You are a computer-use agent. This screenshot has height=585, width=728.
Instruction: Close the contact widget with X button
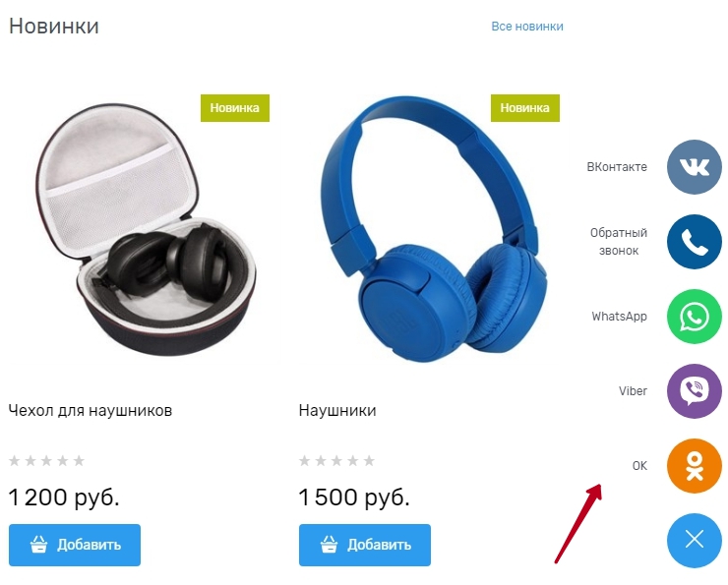coord(695,540)
